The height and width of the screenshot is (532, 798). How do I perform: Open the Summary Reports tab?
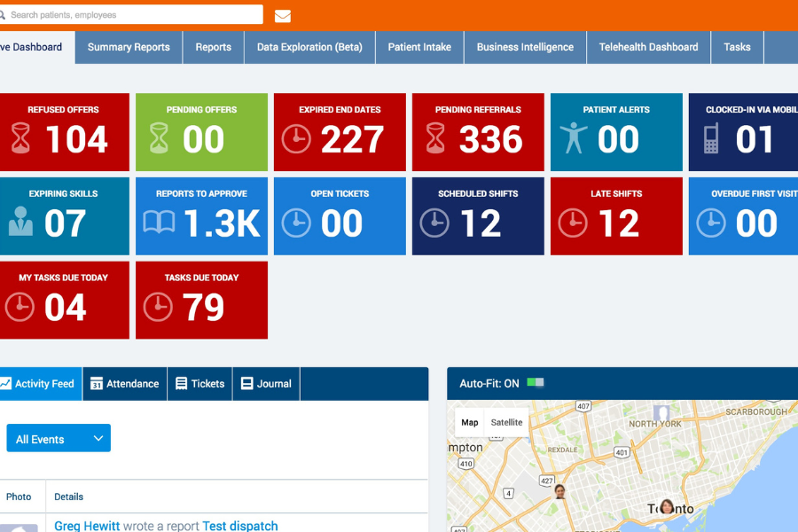tap(129, 47)
